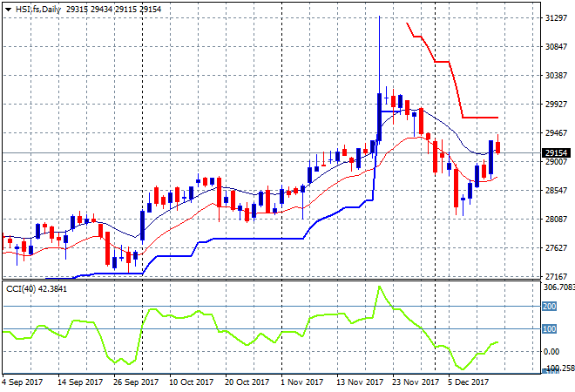Click the 306.7083 CCI scale label
This screenshot has height=392, width=575.
click(x=558, y=287)
